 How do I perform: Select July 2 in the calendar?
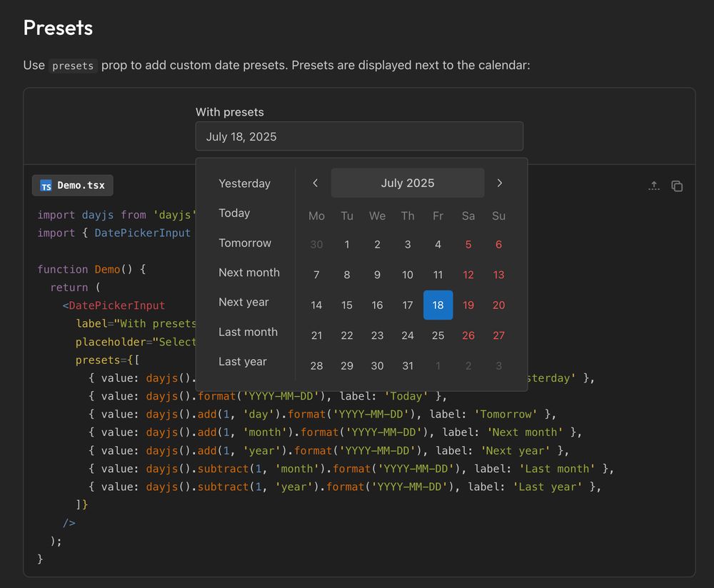[377, 244]
